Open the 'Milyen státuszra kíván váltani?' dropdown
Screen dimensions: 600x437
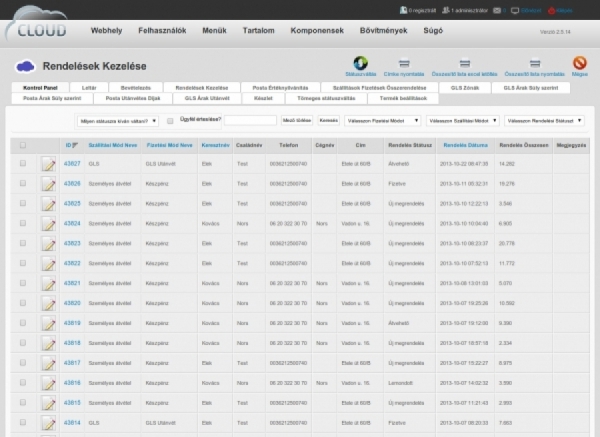click(x=118, y=121)
